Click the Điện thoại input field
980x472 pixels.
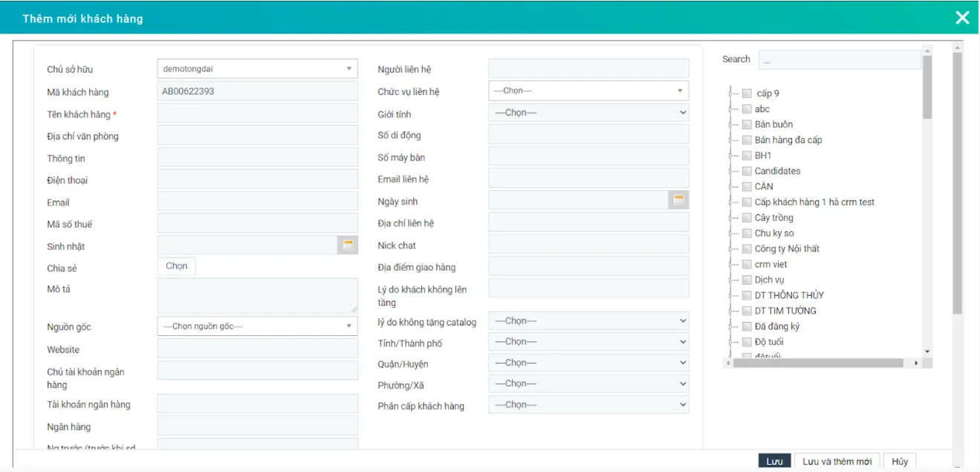point(258,180)
